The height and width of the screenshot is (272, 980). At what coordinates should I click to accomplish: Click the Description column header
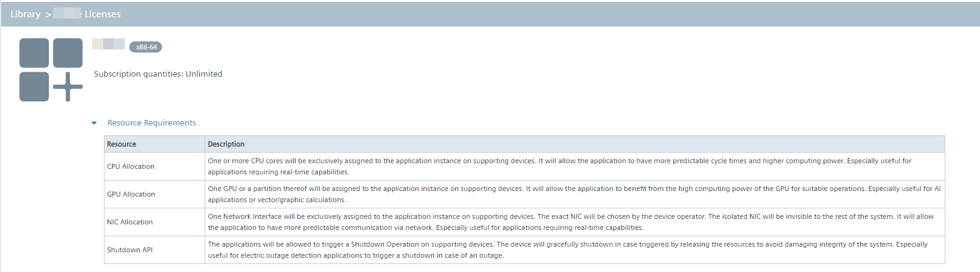(226, 144)
